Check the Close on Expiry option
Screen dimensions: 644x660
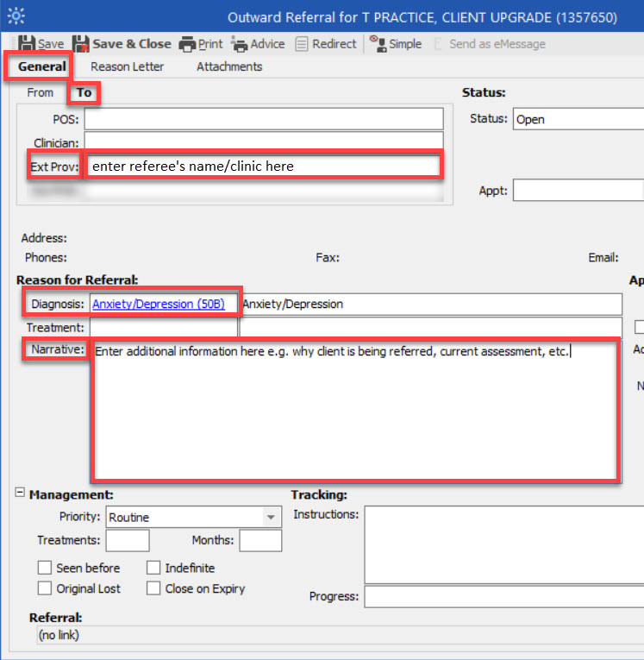click(153, 588)
